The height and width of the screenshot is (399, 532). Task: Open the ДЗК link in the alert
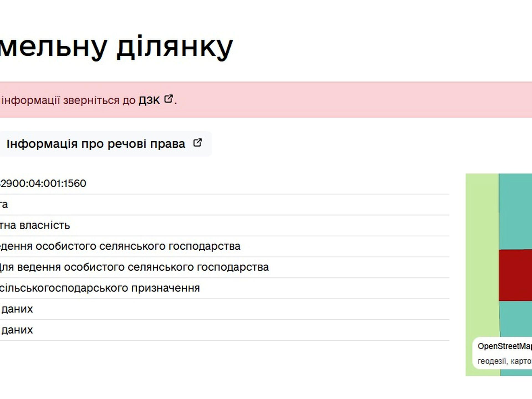coord(149,100)
